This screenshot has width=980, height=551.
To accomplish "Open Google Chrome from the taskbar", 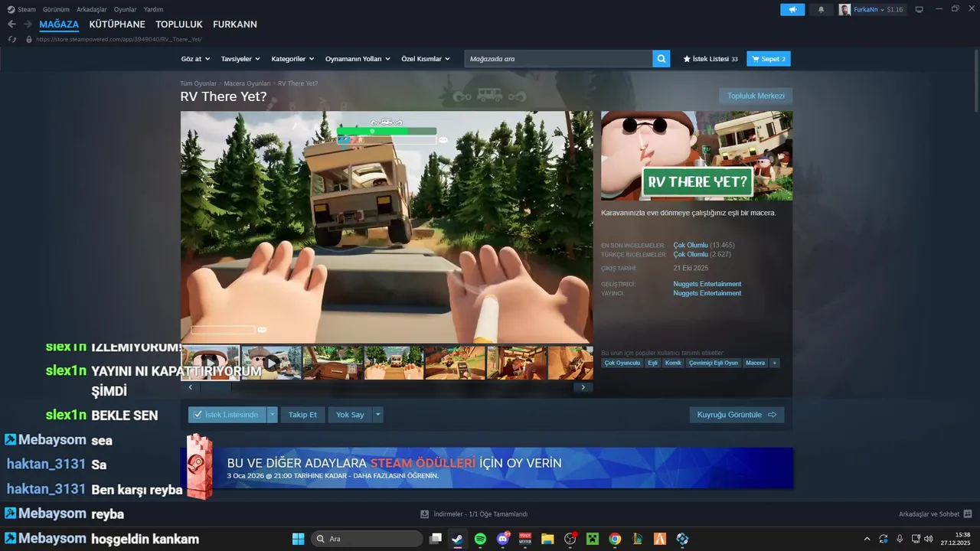I will [615, 539].
